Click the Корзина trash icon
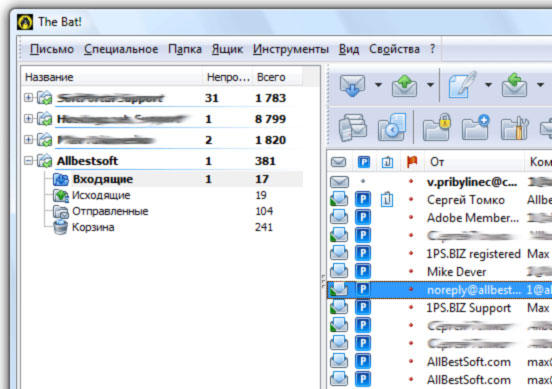 [60, 227]
